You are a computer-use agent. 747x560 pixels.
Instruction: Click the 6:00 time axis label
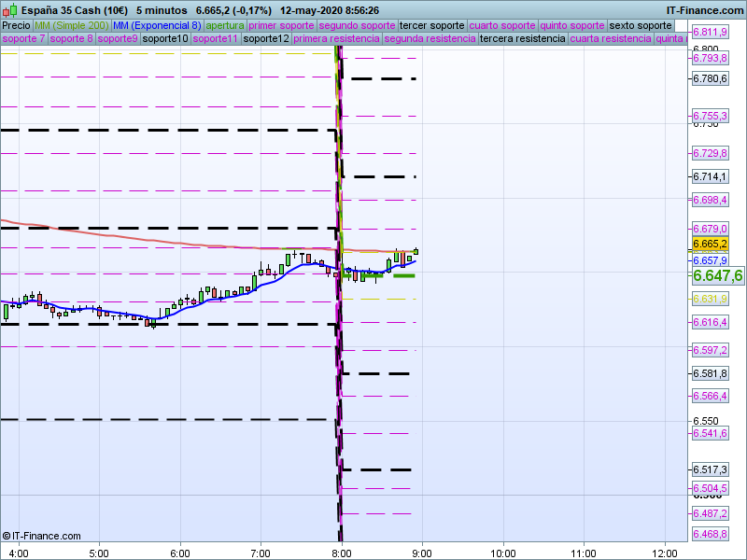click(180, 553)
